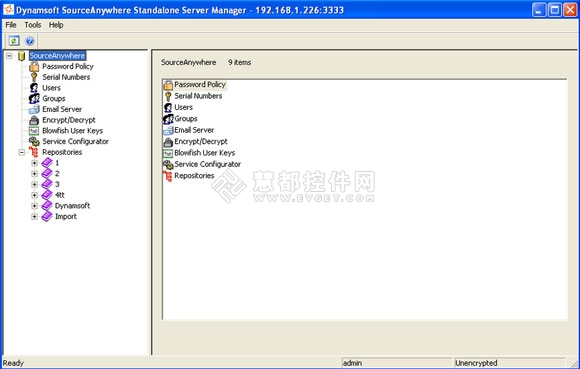The height and width of the screenshot is (369, 580).
Task: Select Serial Numbers label in tree
Action: pos(66,77)
